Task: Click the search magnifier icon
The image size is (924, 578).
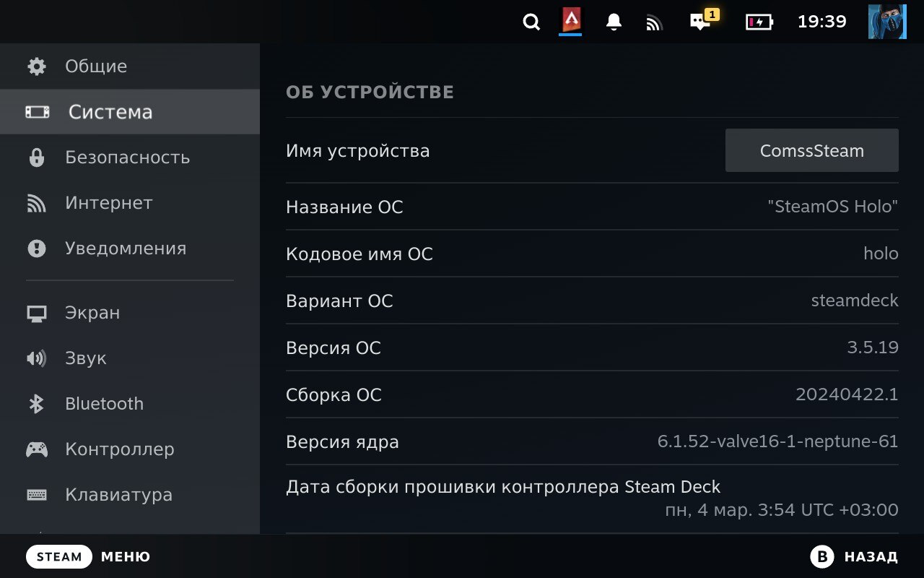Action: (x=531, y=22)
